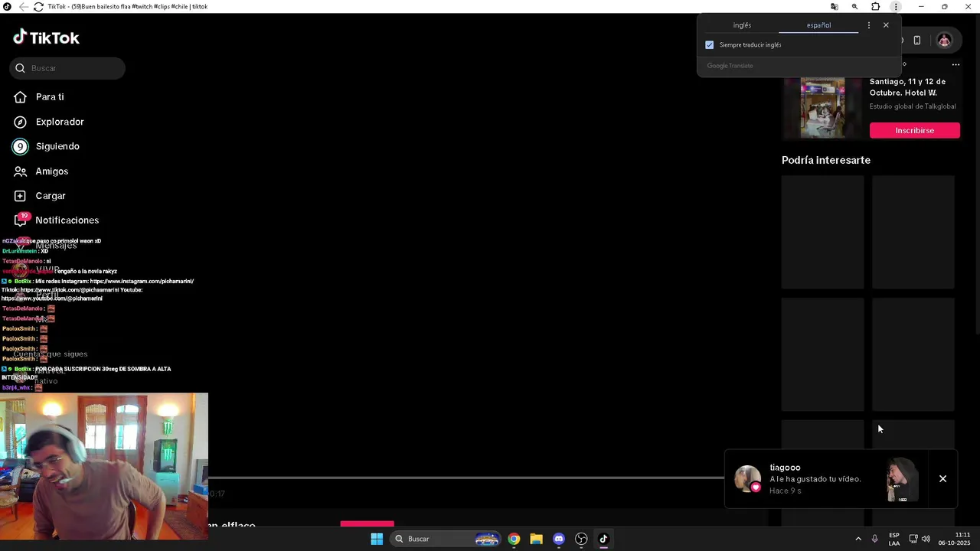Image resolution: width=980 pixels, height=551 pixels.
Task: Click the Explorador compass icon
Action: 21,122
